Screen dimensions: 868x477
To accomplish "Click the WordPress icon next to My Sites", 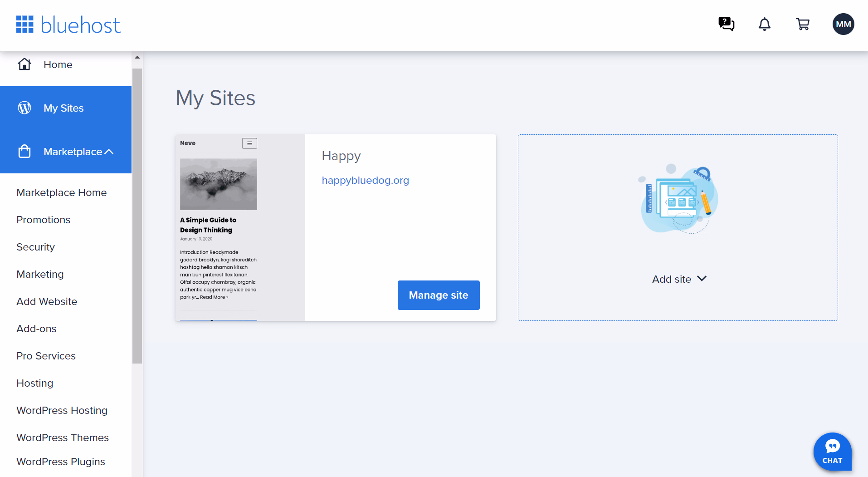I will pyautogui.click(x=24, y=108).
